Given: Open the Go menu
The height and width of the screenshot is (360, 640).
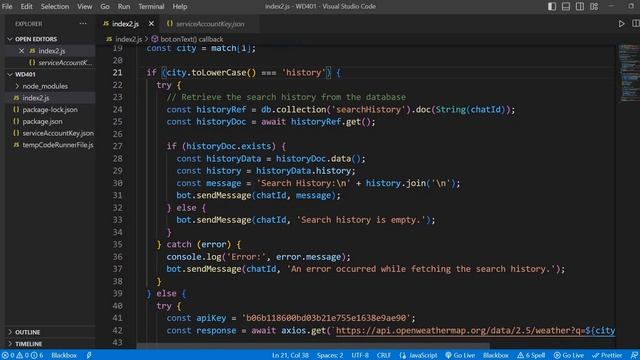Looking at the screenshot, I should click(x=105, y=7).
